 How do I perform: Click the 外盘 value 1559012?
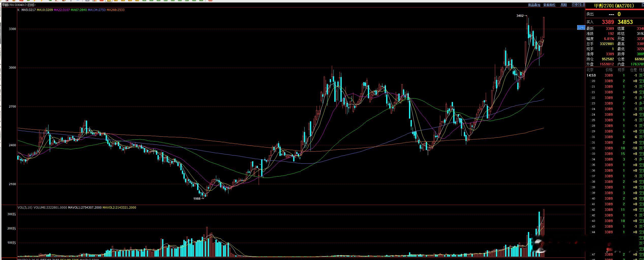pyautogui.click(x=607, y=64)
